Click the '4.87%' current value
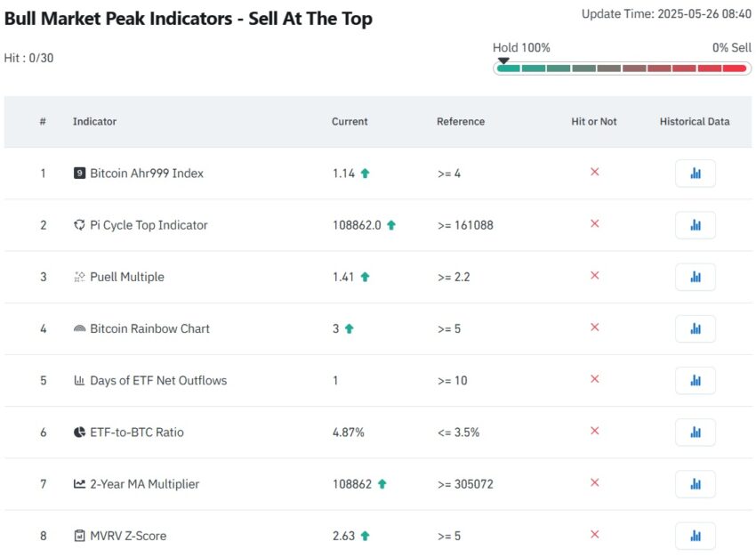756x558 pixels. [x=348, y=433]
